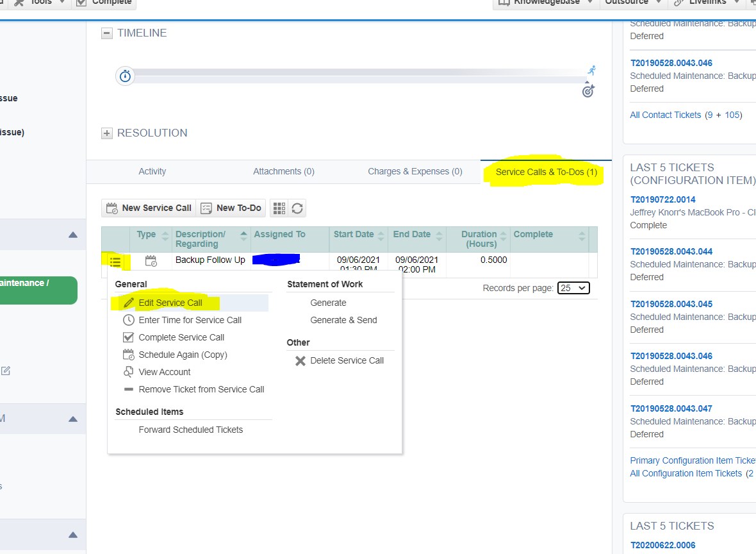This screenshot has height=554, width=756.
Task: Click the target icon at timeline end
Action: coord(588,91)
